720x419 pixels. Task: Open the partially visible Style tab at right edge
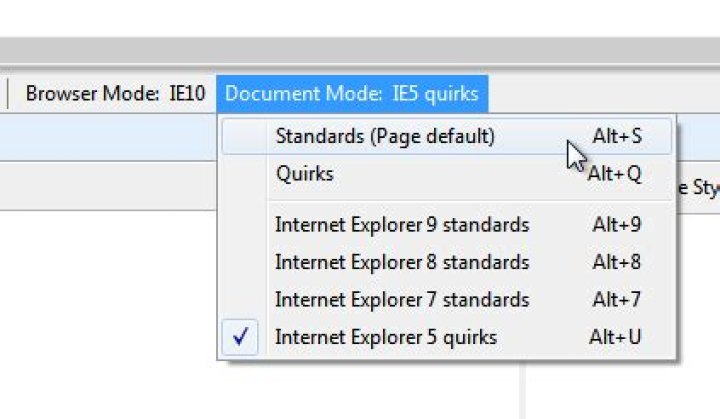click(x=699, y=187)
